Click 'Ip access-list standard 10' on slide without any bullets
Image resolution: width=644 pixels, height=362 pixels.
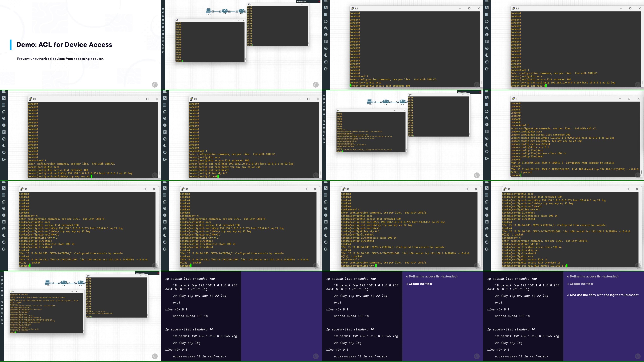pyautogui.click(x=189, y=330)
